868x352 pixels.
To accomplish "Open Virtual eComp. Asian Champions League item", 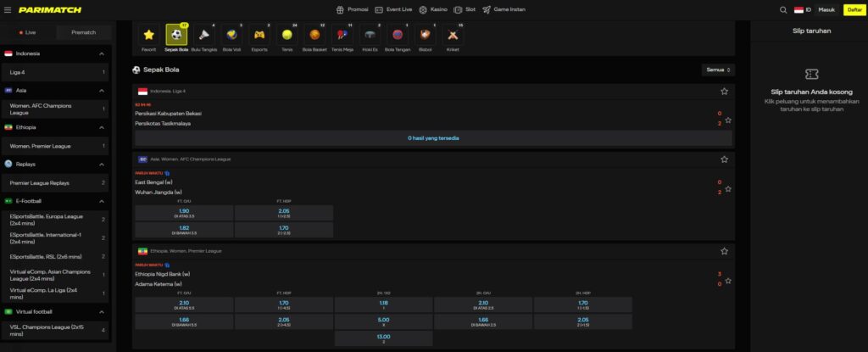I will coord(57,275).
